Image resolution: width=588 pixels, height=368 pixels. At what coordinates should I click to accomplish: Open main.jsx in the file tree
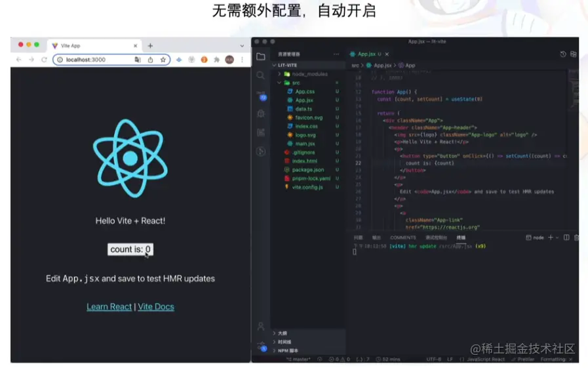305,144
